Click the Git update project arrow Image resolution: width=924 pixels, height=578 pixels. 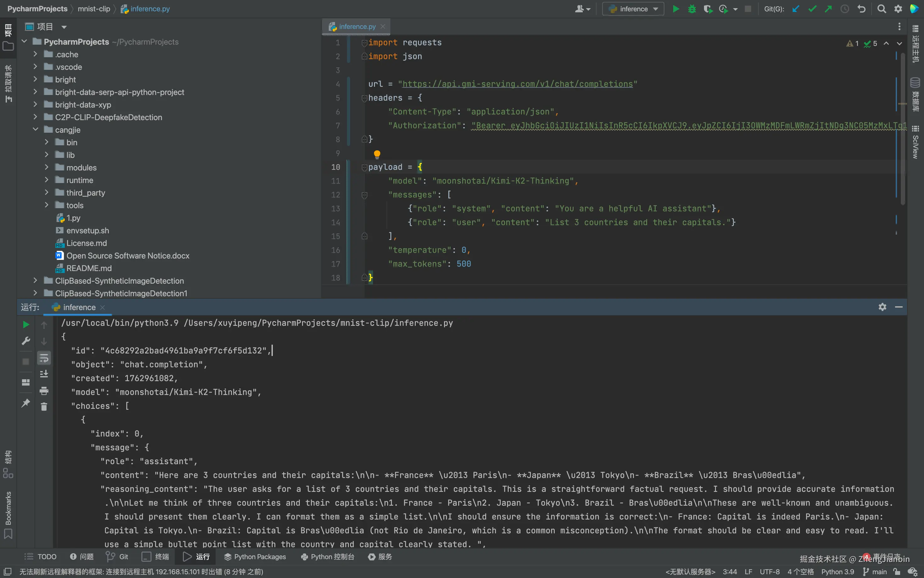tap(796, 9)
